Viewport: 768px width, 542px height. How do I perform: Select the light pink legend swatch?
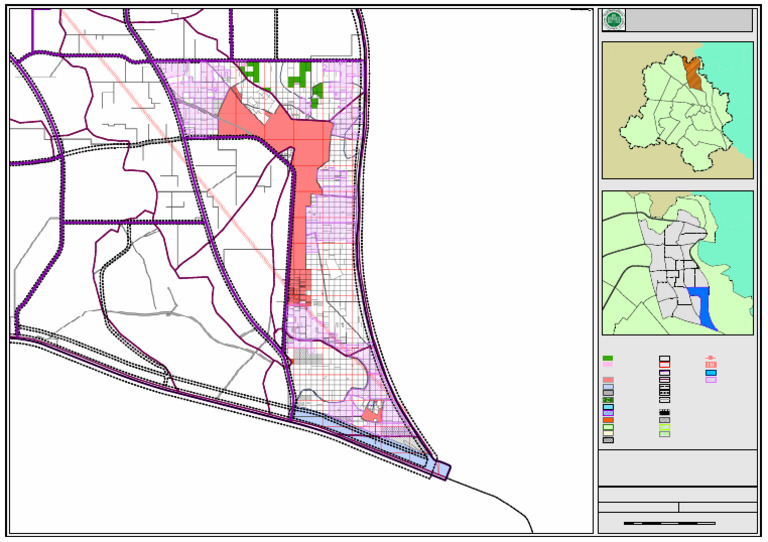point(608,364)
